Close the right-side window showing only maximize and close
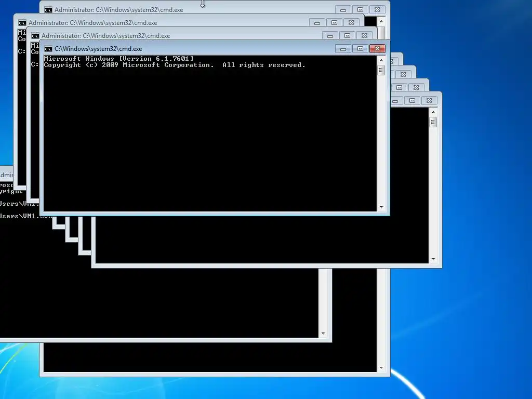532x399 pixels. pyautogui.click(x=416, y=87)
